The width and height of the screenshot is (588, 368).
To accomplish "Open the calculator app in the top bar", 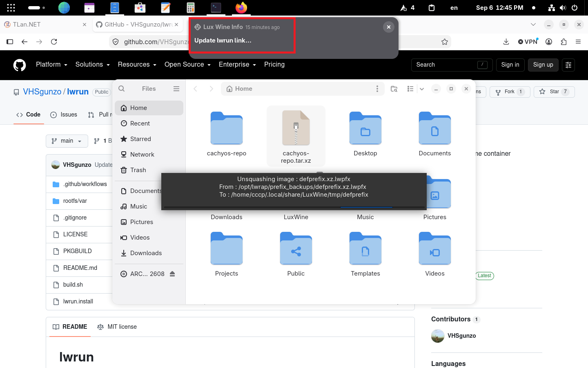I will (191, 8).
